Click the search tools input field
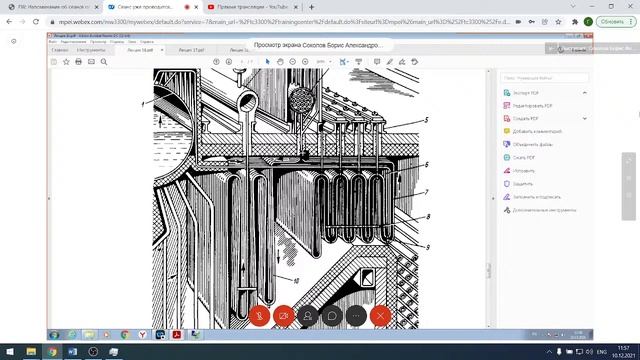The width and height of the screenshot is (640, 360). point(544,78)
